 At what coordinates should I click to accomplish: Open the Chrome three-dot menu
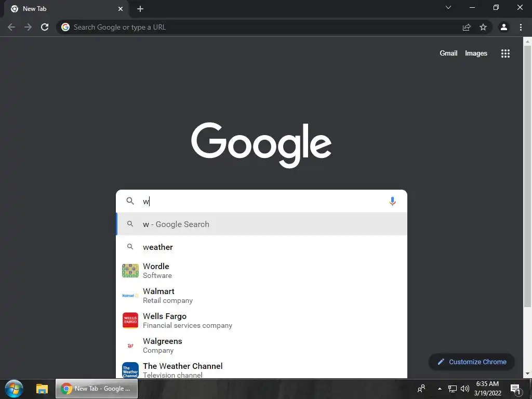(521, 27)
